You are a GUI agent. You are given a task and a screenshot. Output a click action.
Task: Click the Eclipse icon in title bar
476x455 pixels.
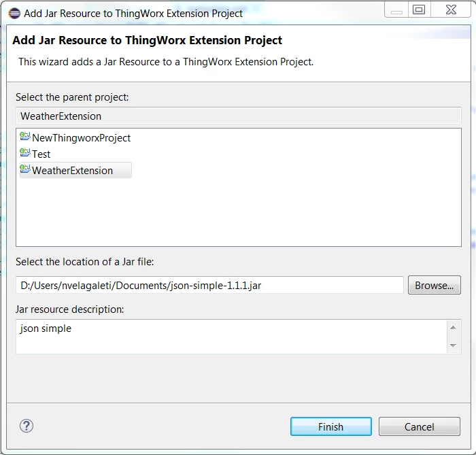pyautogui.click(x=14, y=14)
